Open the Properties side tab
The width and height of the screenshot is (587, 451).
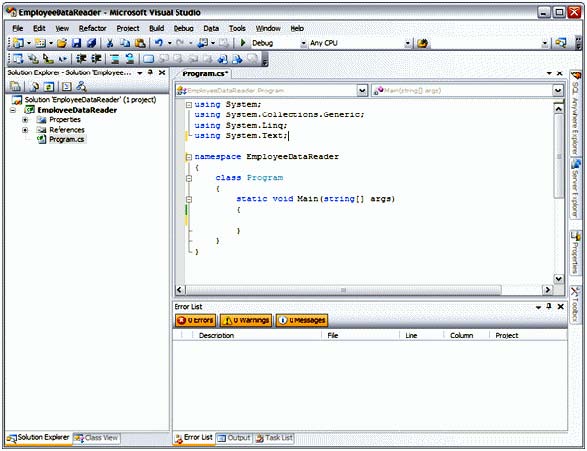point(575,253)
